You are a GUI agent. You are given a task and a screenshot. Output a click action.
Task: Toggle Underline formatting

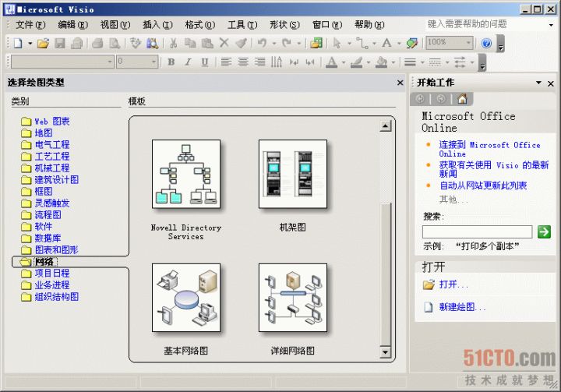tap(205, 62)
